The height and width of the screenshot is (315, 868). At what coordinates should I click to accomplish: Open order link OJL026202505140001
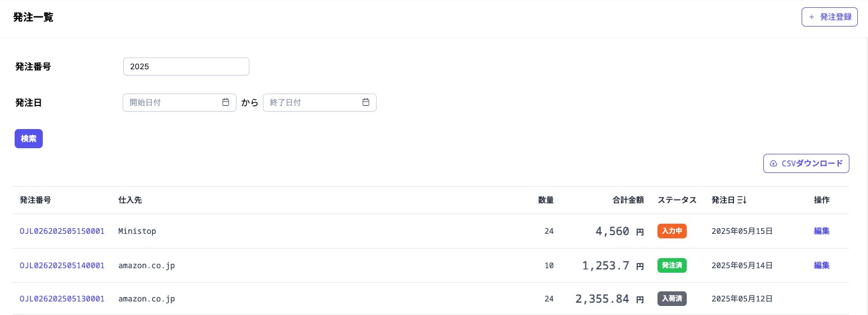pyautogui.click(x=62, y=265)
